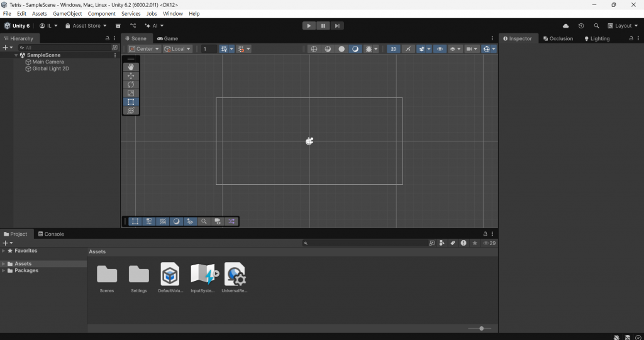
Task: Toggle the Inspector panel lock
Action: click(631, 38)
